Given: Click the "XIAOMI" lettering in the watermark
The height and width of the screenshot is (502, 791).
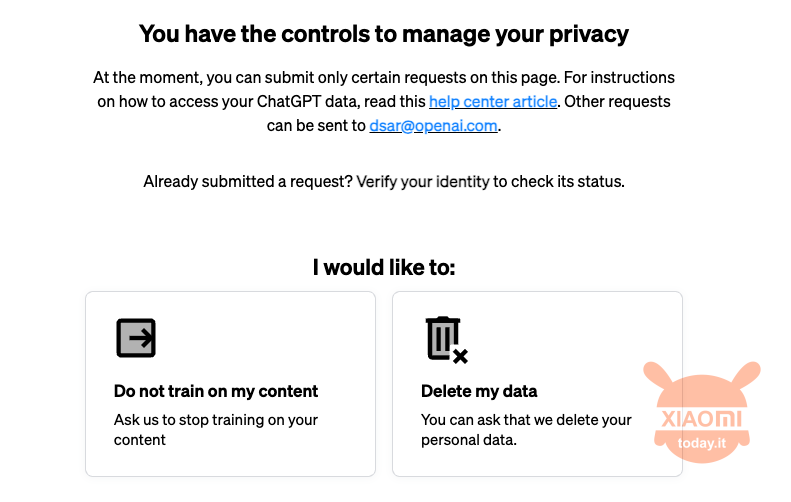Looking at the screenshot, I should (x=702, y=419).
